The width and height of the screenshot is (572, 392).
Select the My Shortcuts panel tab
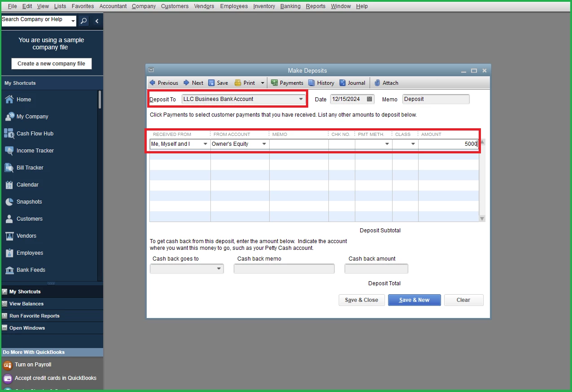tap(52, 292)
